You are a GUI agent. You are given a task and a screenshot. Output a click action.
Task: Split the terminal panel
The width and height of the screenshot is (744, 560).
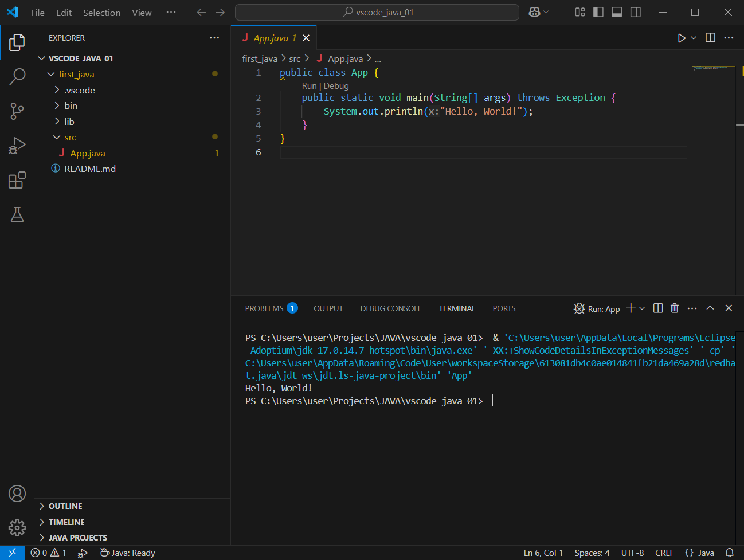(x=658, y=308)
